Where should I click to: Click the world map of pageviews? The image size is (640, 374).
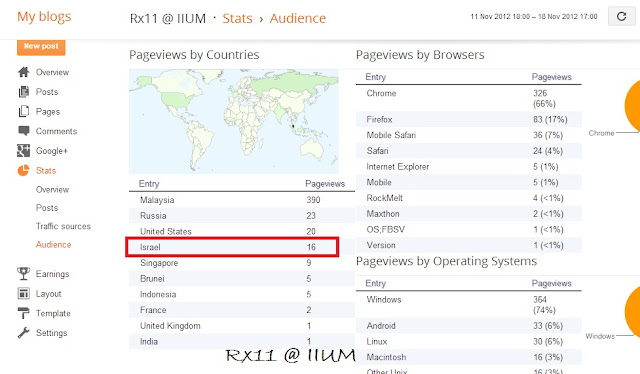pyautogui.click(x=234, y=121)
